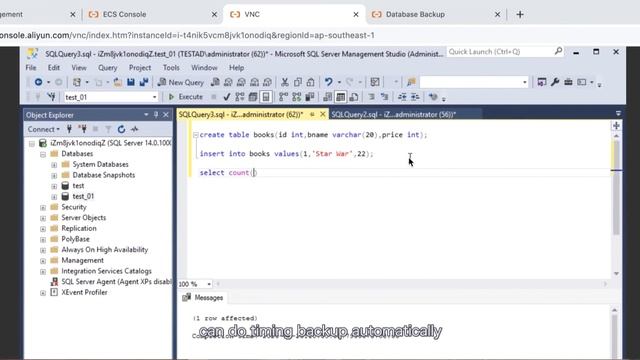The width and height of the screenshot is (640, 360).
Task: Click the Database Engine Query icon
Action: click(x=215, y=82)
